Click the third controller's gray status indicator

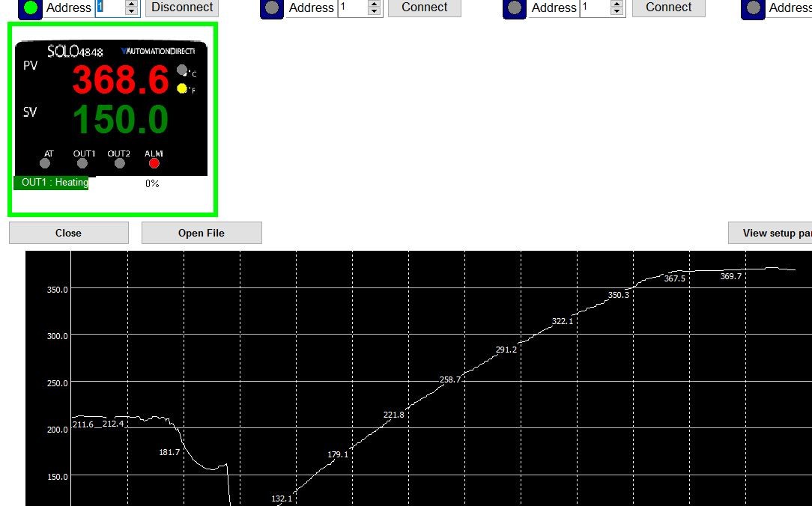515,7
